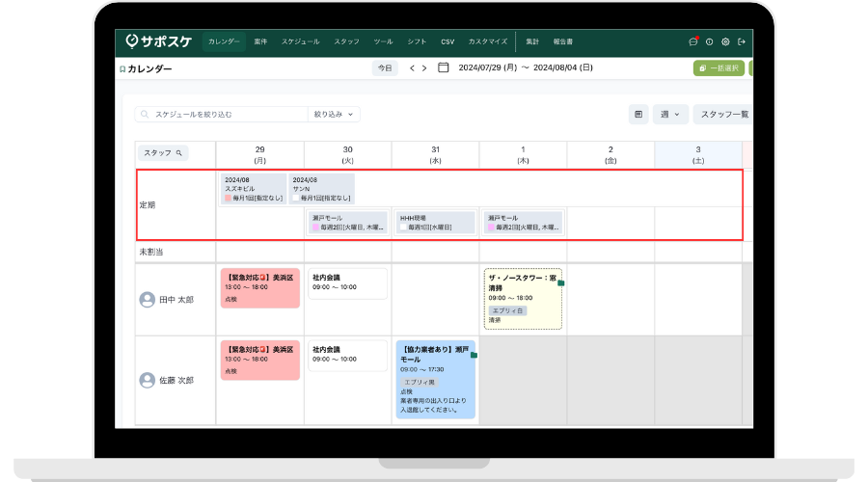868x482 pixels.
Task: Open settings gear icon
Action: click(x=725, y=41)
